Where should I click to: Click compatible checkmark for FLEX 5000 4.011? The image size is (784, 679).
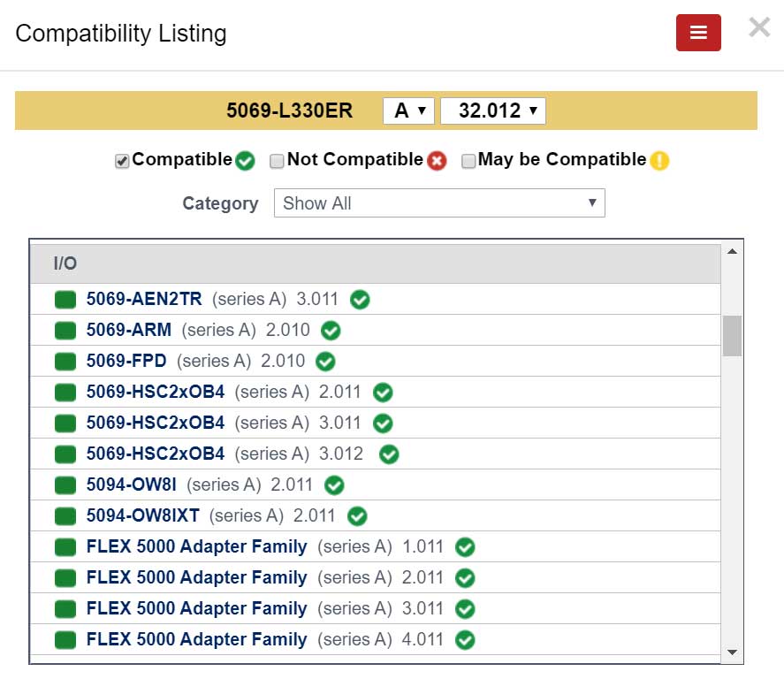tap(465, 640)
